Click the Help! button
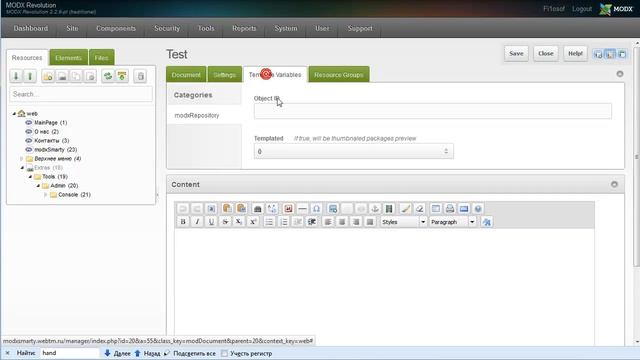This screenshot has width=640, height=360. click(x=576, y=53)
